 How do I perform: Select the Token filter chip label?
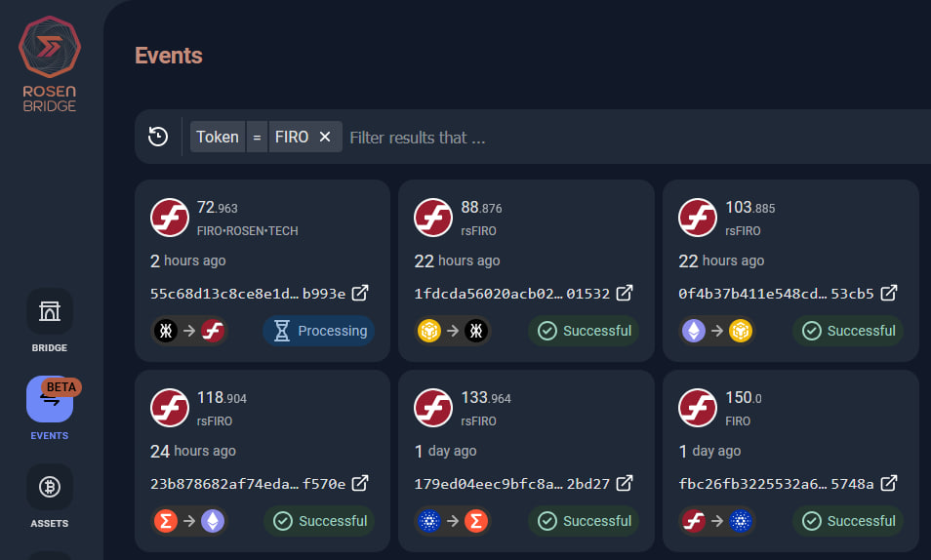(218, 137)
